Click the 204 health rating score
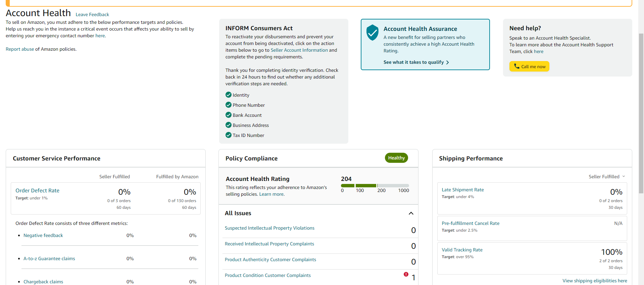Image resolution: width=644 pixels, height=285 pixels. click(346, 179)
